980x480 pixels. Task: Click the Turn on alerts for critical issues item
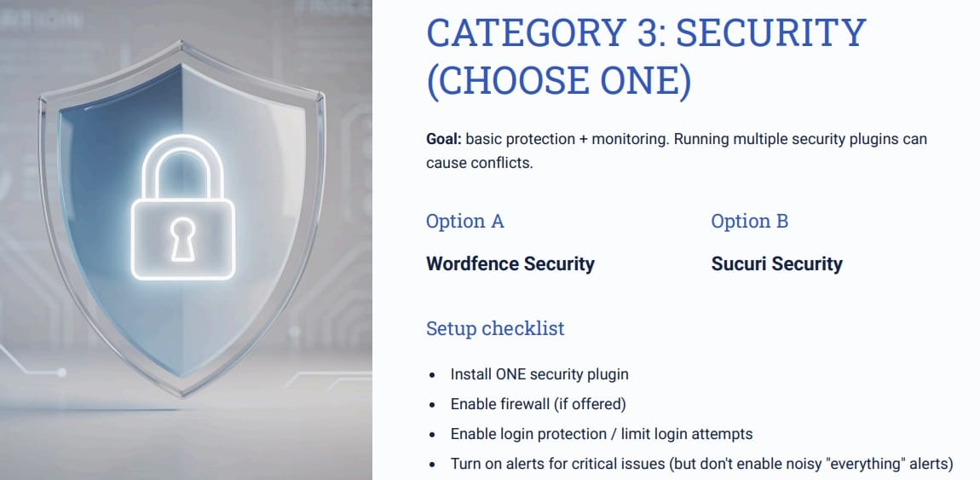pyautogui.click(x=700, y=464)
